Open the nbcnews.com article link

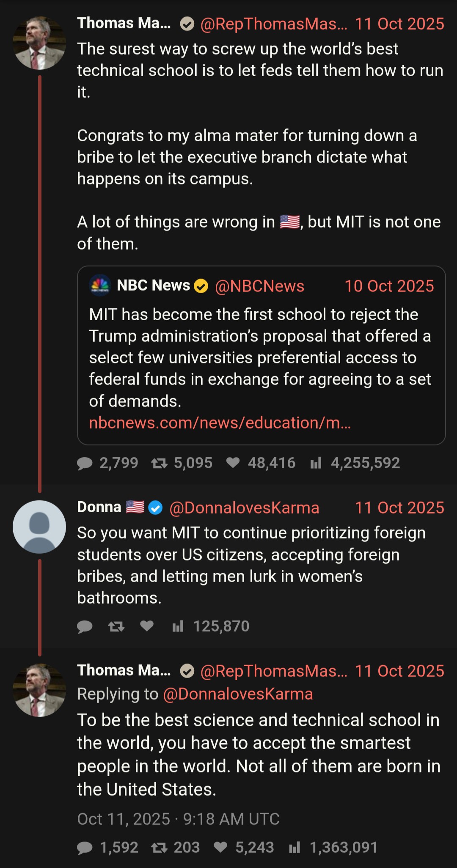click(220, 423)
